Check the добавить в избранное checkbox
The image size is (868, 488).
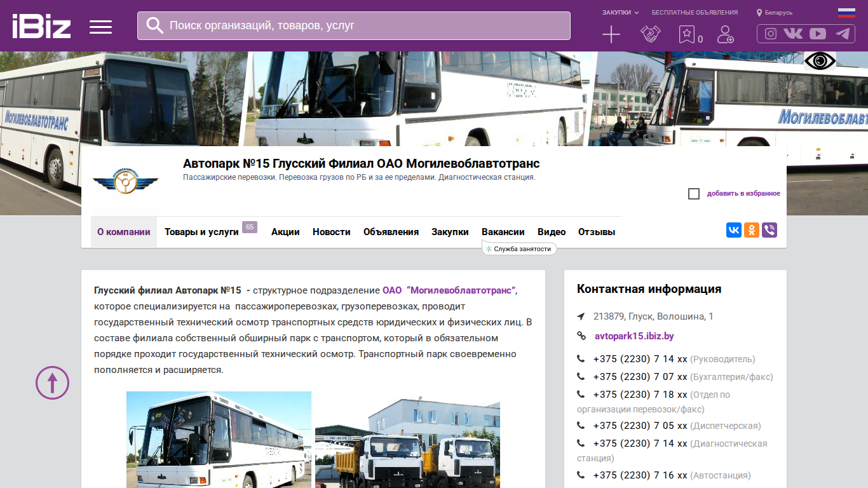pyautogui.click(x=694, y=194)
